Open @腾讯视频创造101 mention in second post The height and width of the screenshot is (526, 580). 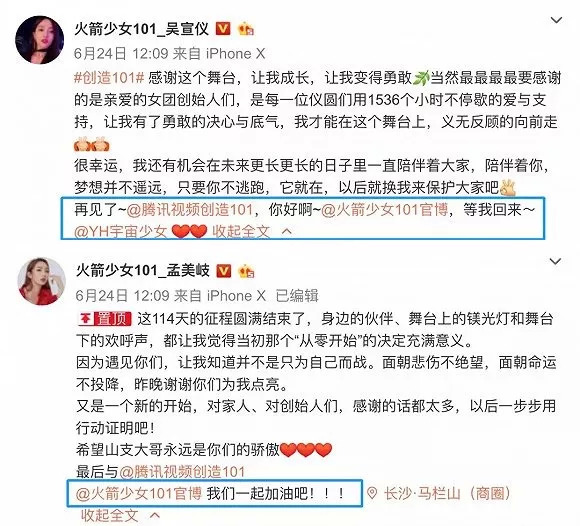click(x=182, y=472)
